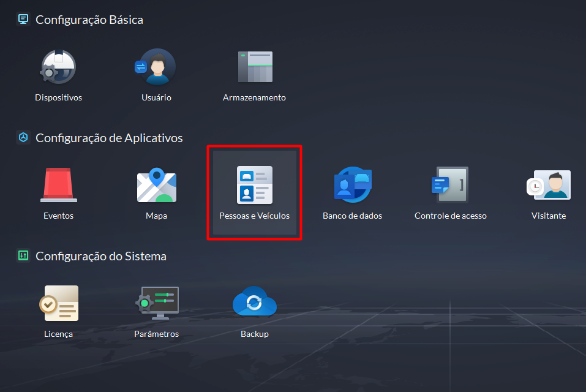This screenshot has width=586, height=392.
Task: Open the Armazenamento server icon
Action: pos(254,67)
